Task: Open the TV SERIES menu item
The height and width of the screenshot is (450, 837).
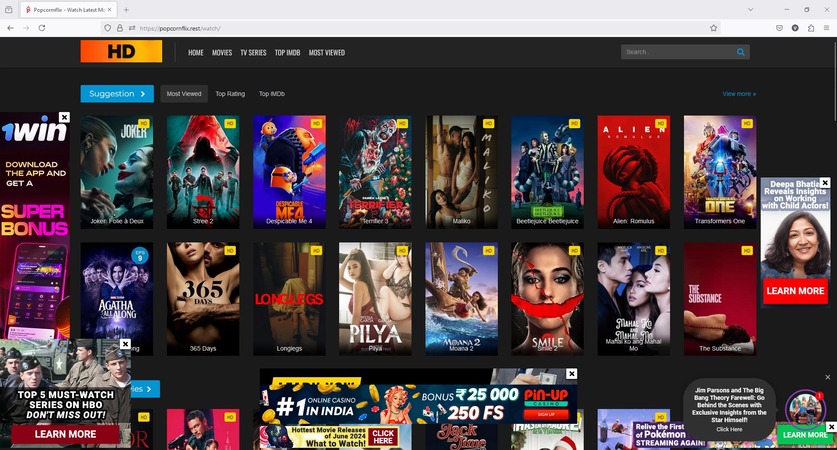Action: click(253, 52)
